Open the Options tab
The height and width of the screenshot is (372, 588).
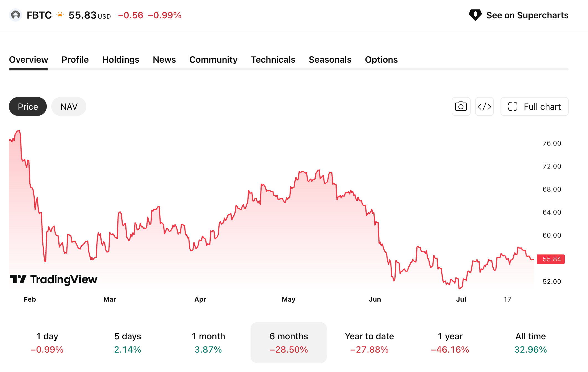click(x=381, y=60)
